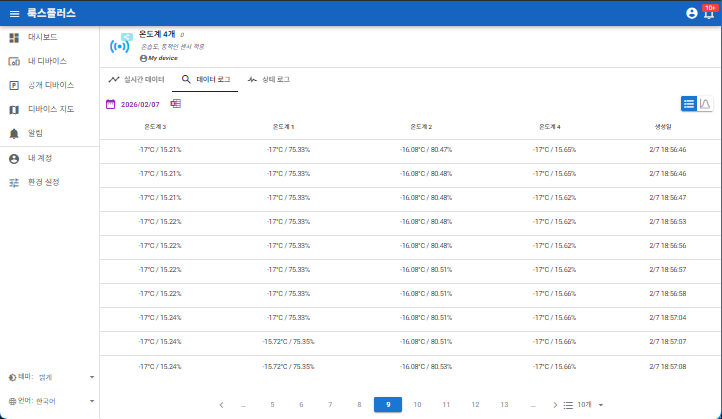The image size is (722, 419).
Task: Click the calendar icon next to 2026/02/07
Action: coord(110,103)
